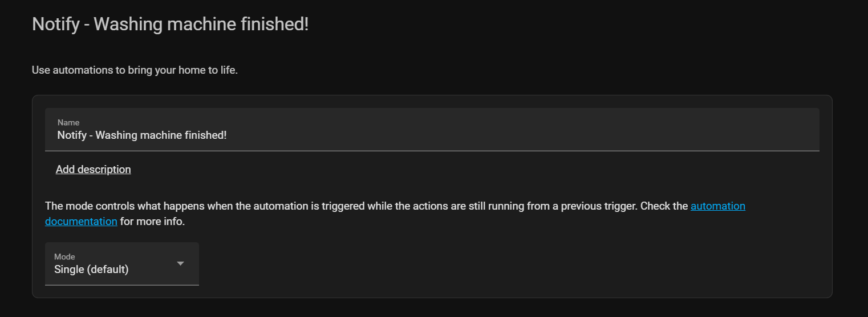The height and width of the screenshot is (317, 868).
Task: Click the 'for more info.' text
Action: pyautogui.click(x=152, y=222)
